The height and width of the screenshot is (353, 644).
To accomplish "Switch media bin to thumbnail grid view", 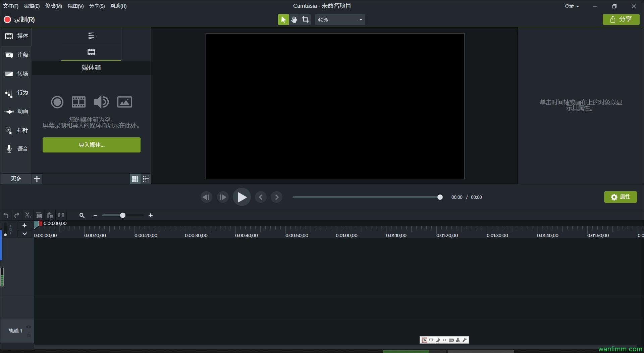I will (x=135, y=179).
